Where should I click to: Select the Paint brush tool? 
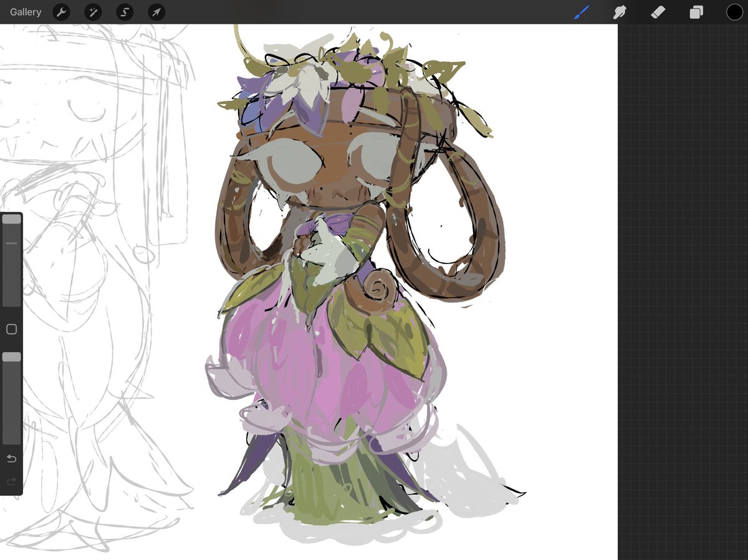(x=582, y=12)
